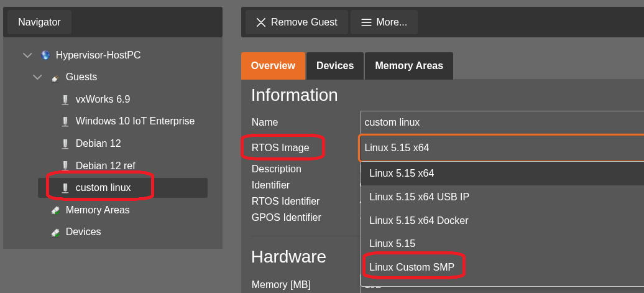Screen dimensions: 644x293
Task: Select Windows 10 IoT Enterprise guest
Action: (x=135, y=121)
